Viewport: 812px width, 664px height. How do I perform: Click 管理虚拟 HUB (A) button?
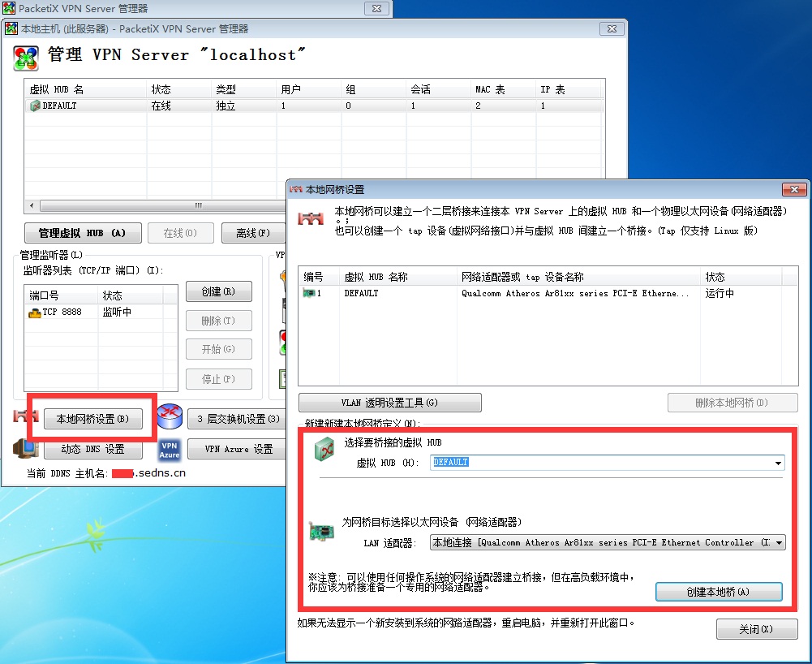tap(83, 233)
